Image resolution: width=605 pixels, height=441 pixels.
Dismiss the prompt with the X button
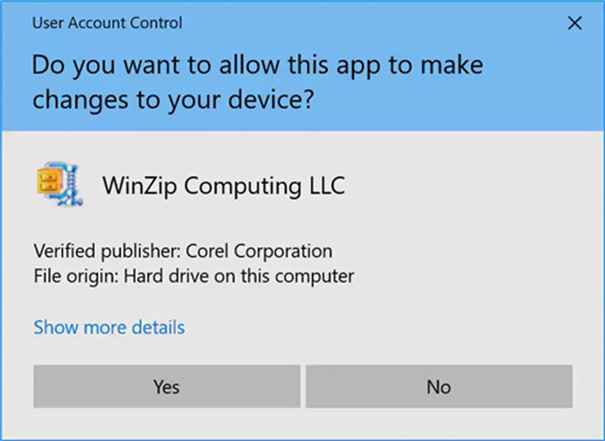click(575, 23)
